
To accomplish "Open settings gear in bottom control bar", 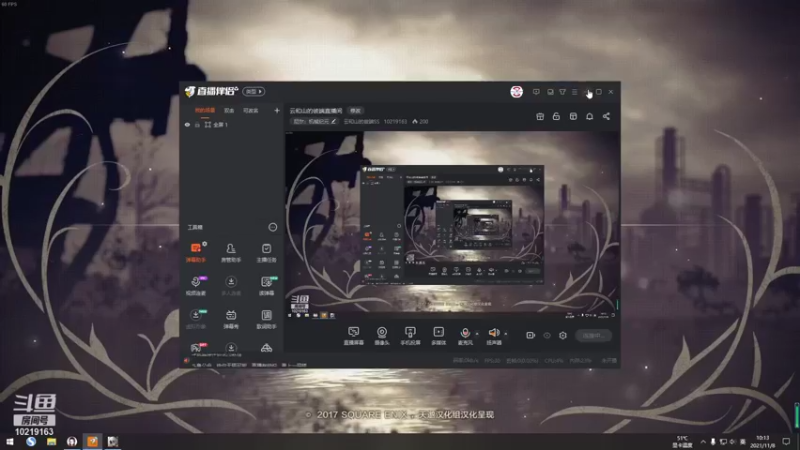I will [563, 335].
